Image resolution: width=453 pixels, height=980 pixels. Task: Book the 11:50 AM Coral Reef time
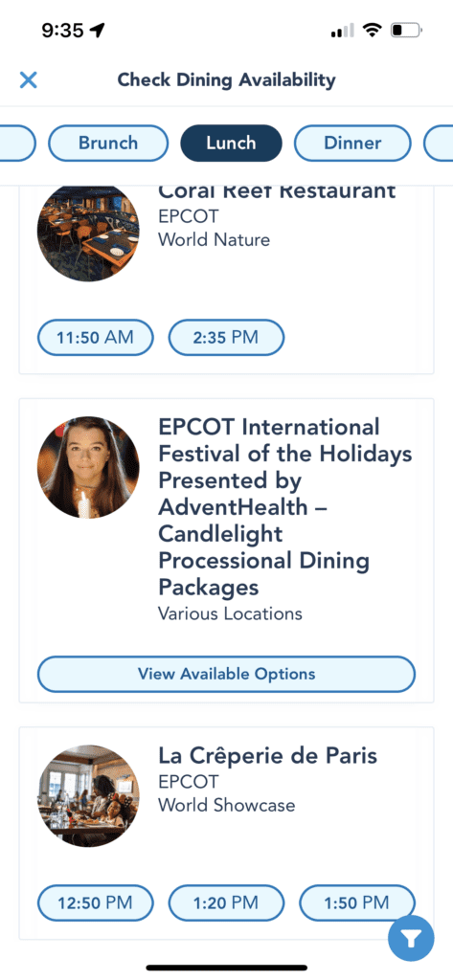click(x=95, y=338)
